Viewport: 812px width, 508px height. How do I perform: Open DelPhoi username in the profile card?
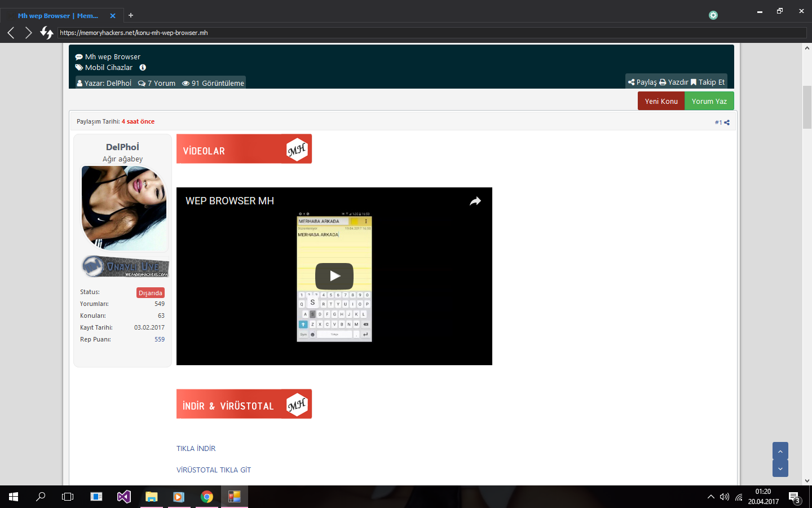tap(122, 147)
